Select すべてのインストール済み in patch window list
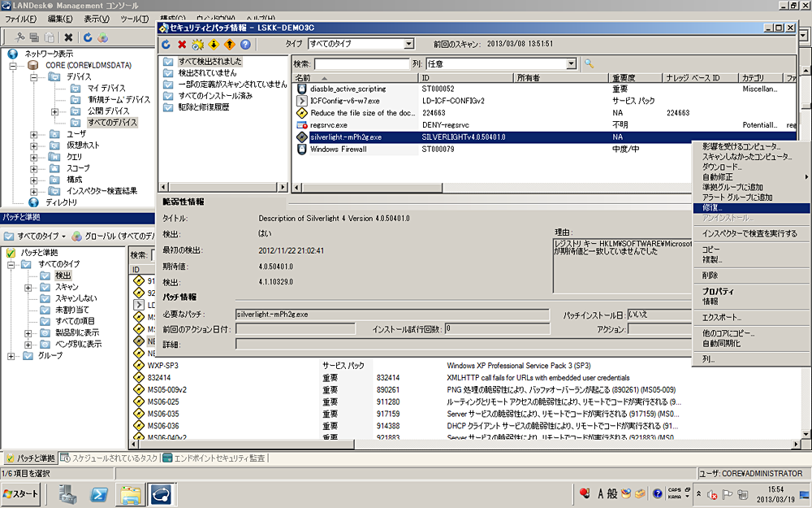 [x=215, y=96]
